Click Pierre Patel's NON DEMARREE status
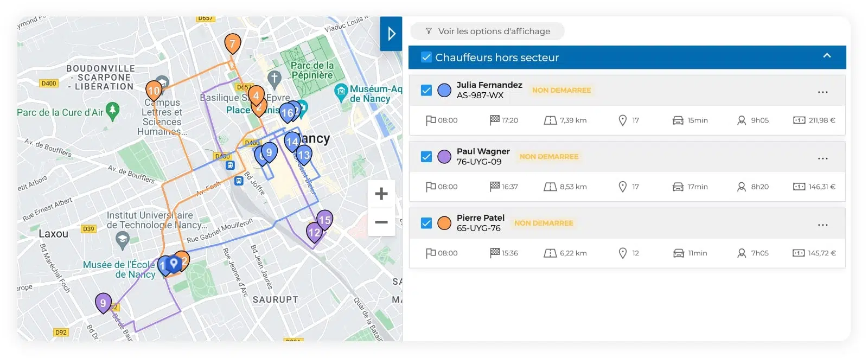The width and height of the screenshot is (868, 358). pos(544,223)
